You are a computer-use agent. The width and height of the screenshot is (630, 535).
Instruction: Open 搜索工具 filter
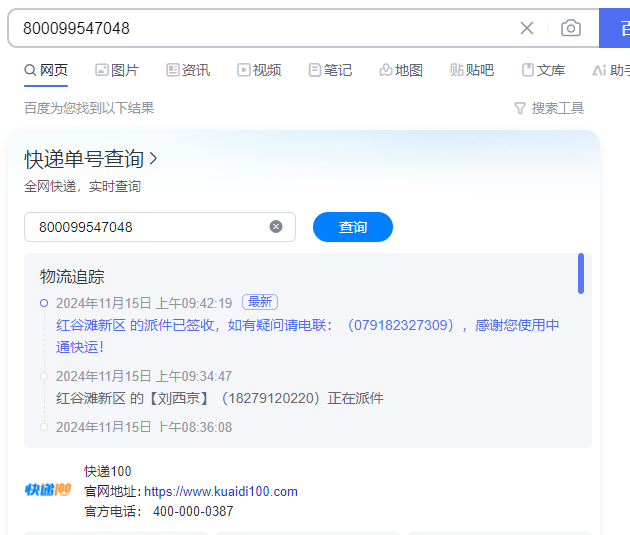coord(549,108)
